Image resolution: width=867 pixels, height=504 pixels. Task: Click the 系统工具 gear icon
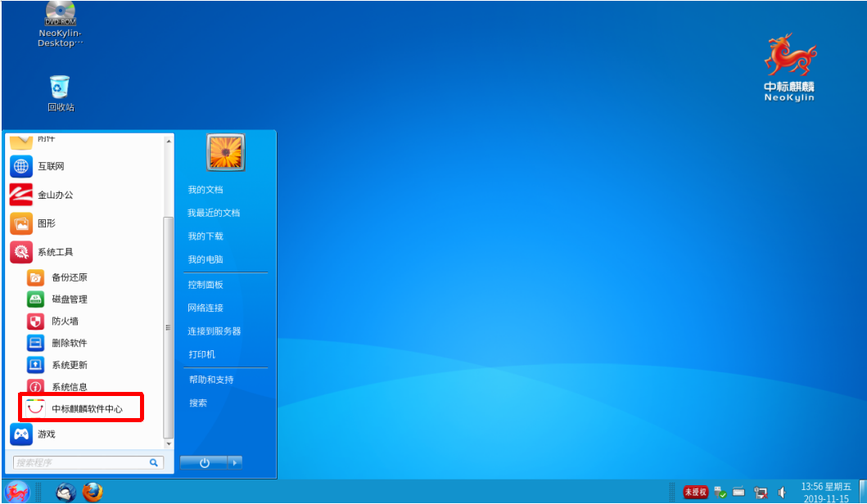click(x=21, y=252)
